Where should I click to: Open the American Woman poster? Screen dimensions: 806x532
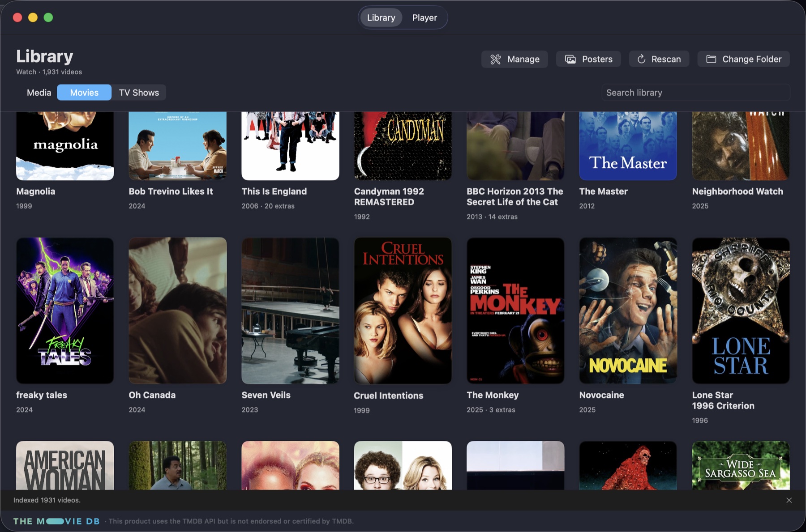click(65, 465)
